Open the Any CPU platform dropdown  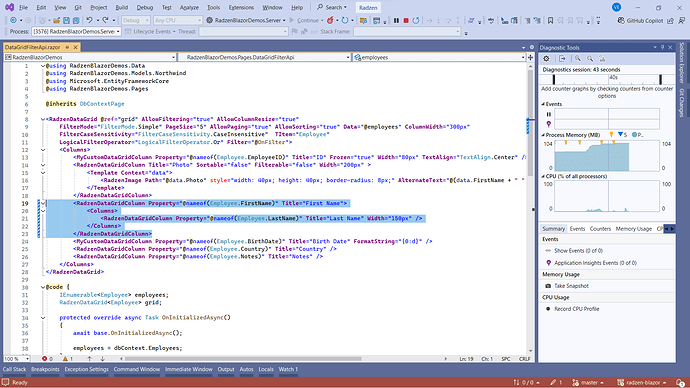pyautogui.click(x=178, y=20)
